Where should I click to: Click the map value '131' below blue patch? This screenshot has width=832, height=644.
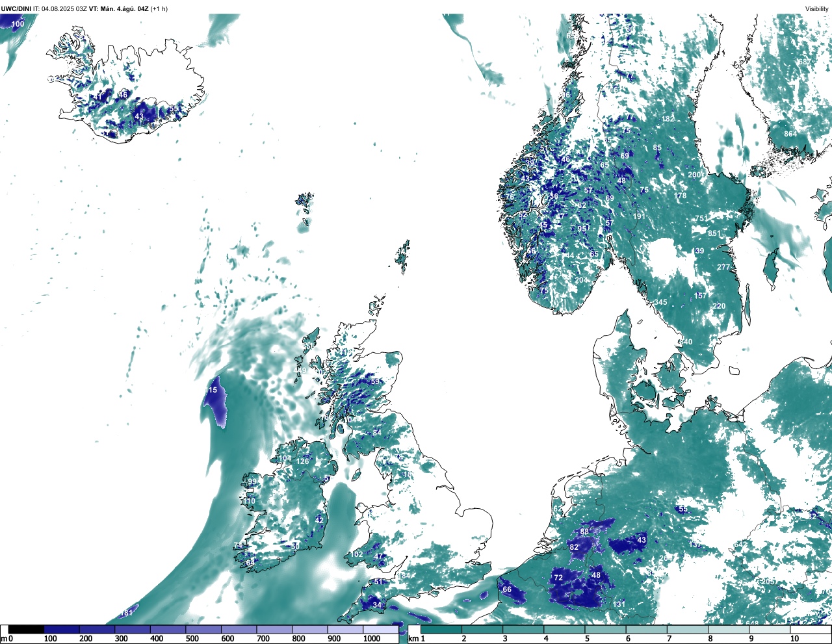(619, 604)
